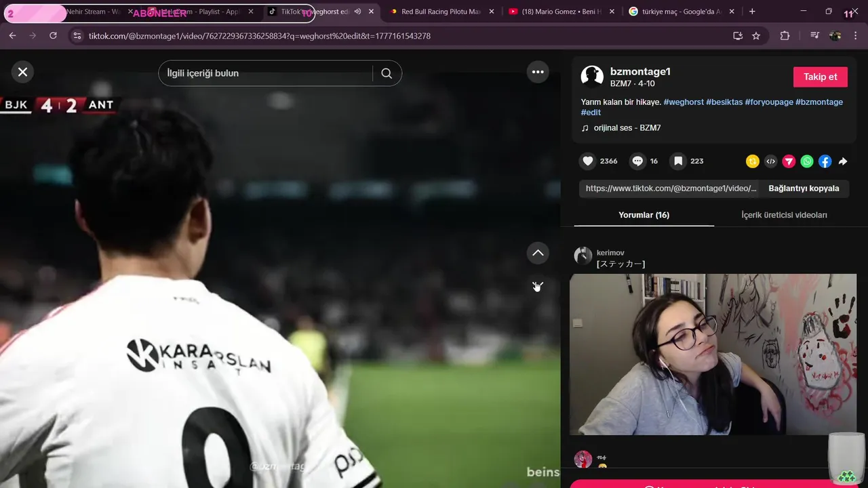This screenshot has height=488, width=868.
Task: Open the #weghorst hashtag
Action: 684,102
